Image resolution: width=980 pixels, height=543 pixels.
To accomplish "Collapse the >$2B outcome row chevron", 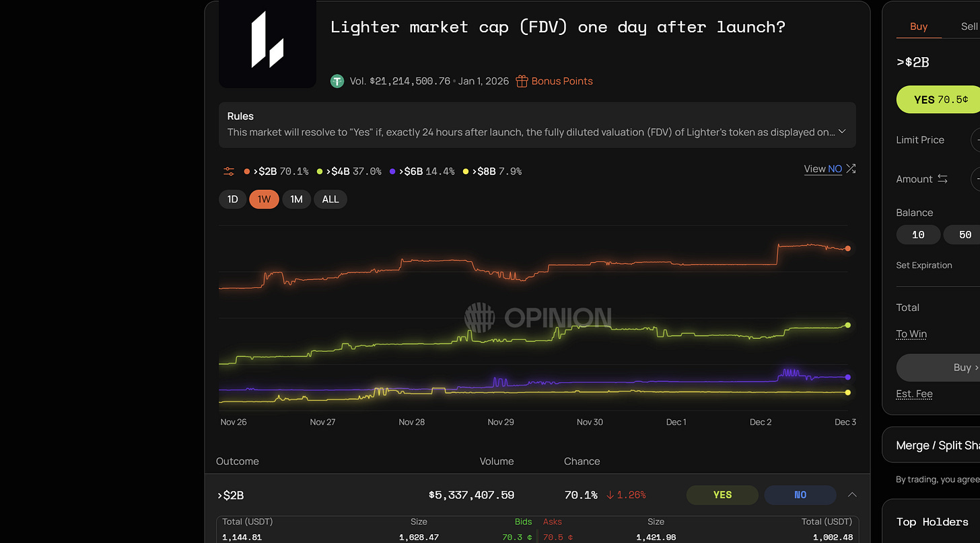I will (852, 495).
